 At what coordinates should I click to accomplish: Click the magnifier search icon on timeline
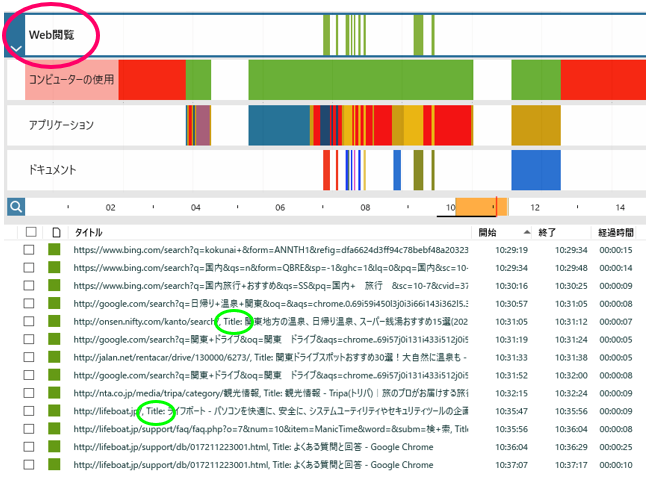click(x=16, y=206)
